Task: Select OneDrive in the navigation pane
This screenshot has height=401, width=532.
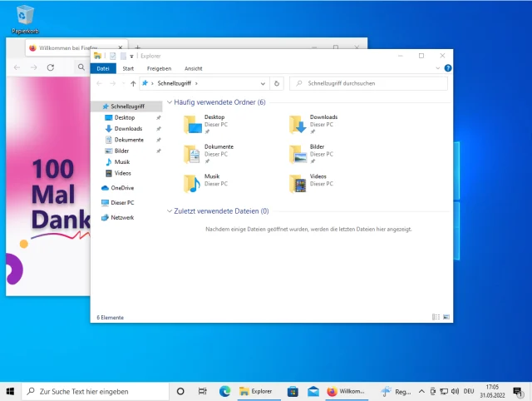Action: pos(121,188)
